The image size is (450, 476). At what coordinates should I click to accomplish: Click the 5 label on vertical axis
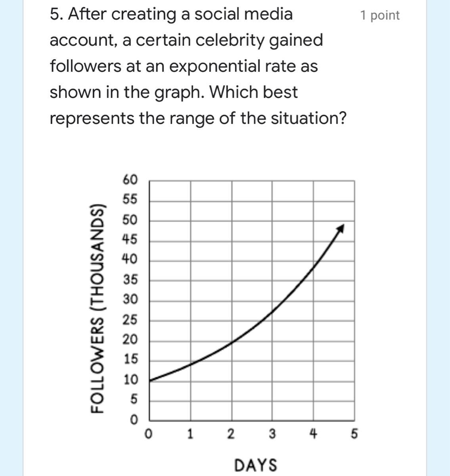tap(134, 399)
